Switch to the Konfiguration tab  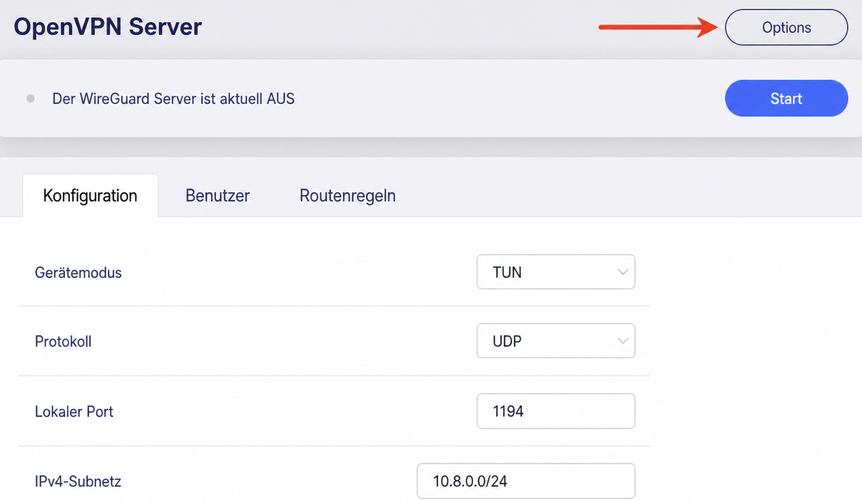(x=90, y=196)
